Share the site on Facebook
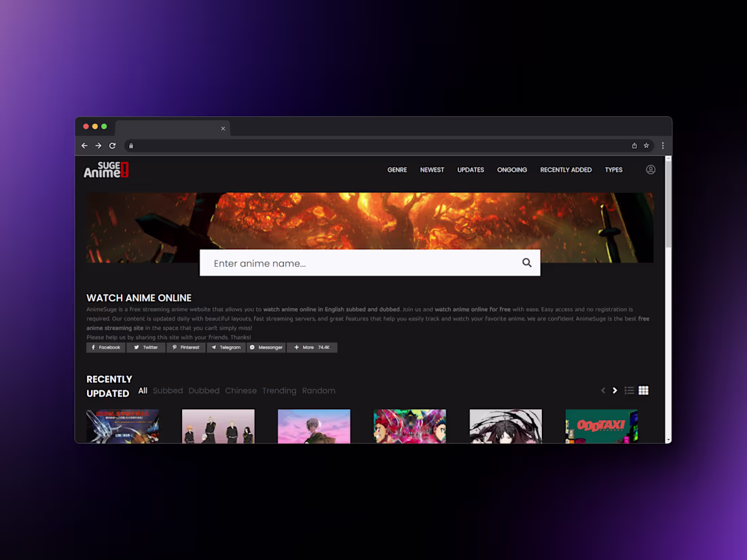747x560 pixels. (x=105, y=347)
